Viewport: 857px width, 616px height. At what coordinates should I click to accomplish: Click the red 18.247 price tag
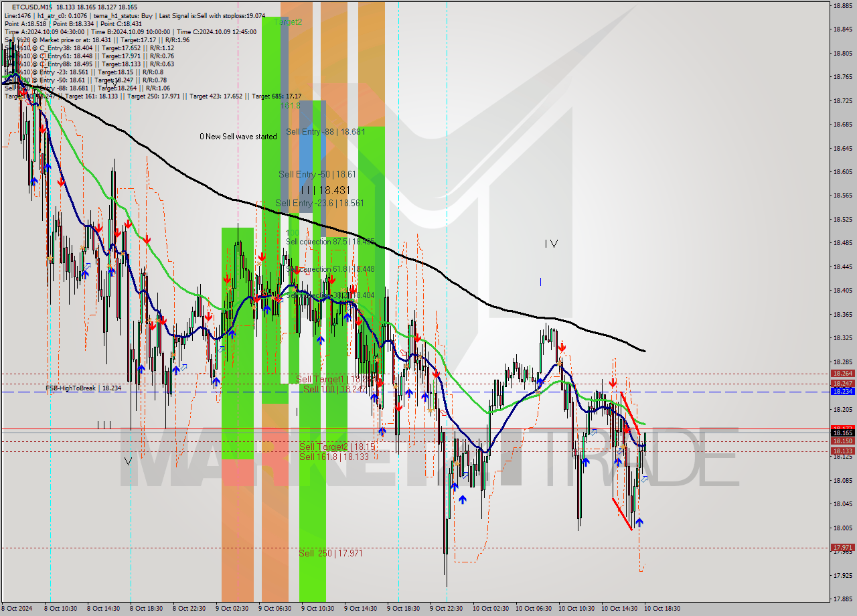coord(842,384)
